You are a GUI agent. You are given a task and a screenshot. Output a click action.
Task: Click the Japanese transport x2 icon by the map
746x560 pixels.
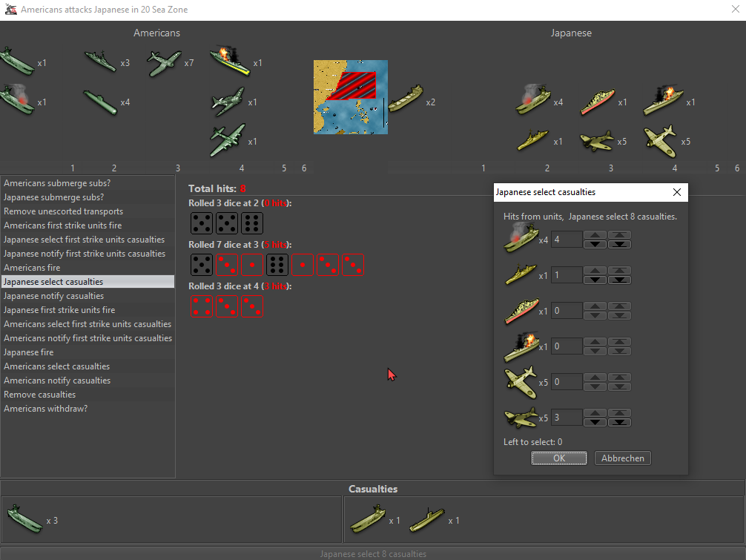406,99
